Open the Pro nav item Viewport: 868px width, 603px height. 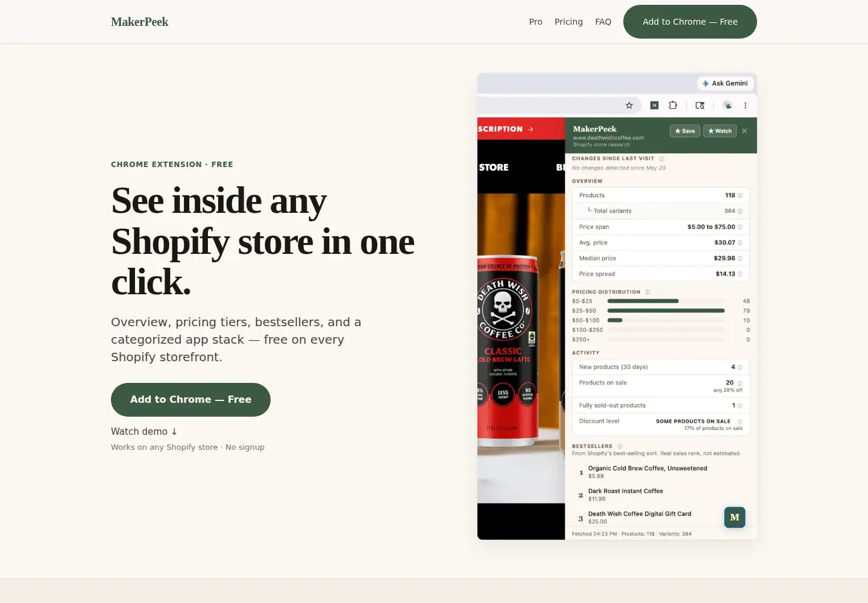(536, 22)
